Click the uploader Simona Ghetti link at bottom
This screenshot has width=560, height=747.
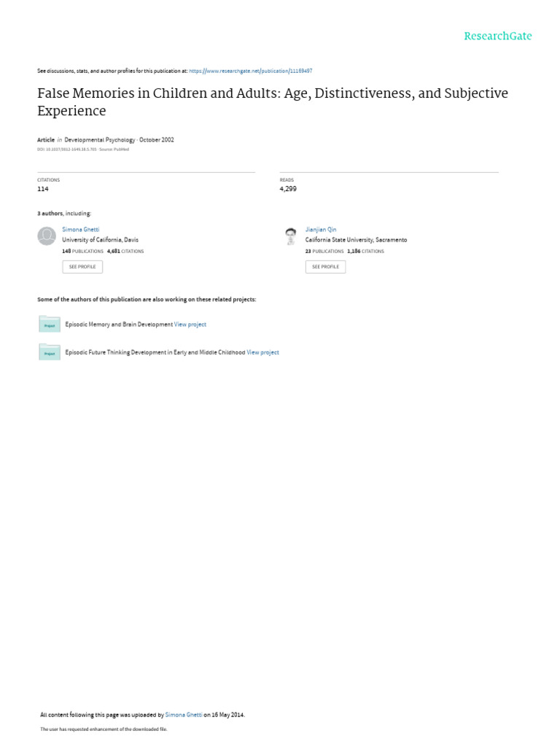pyautogui.click(x=184, y=715)
